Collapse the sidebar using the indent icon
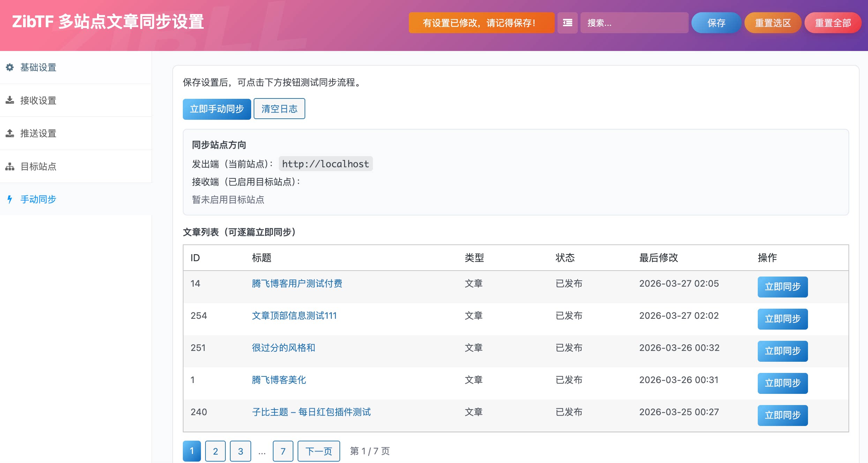The width and height of the screenshot is (868, 463). (567, 22)
